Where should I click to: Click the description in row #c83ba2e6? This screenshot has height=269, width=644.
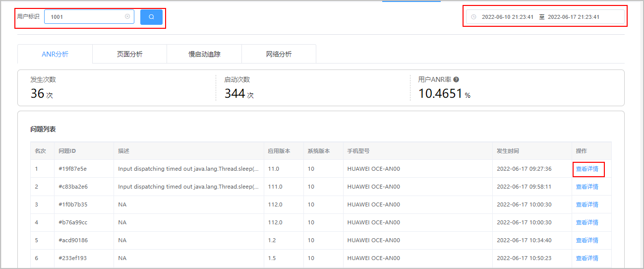188,187
